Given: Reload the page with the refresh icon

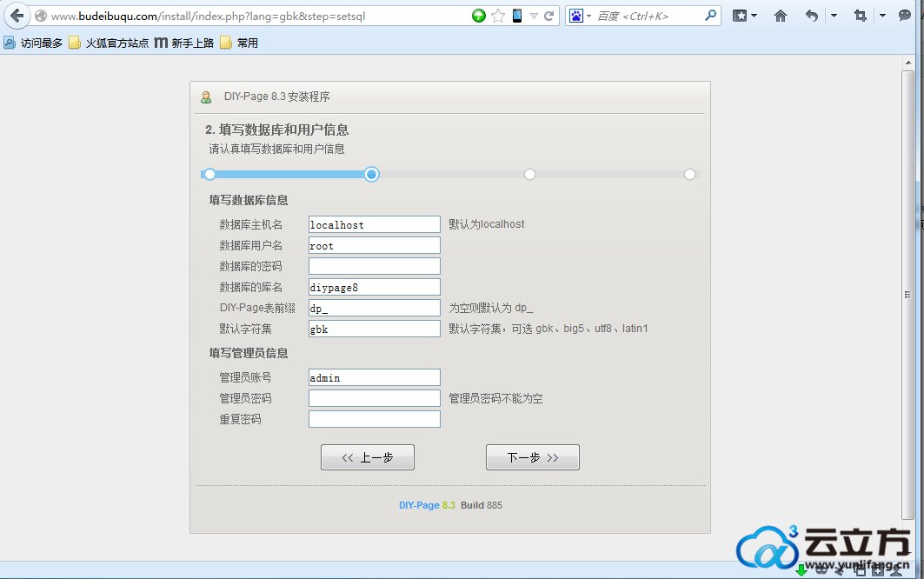Looking at the screenshot, I should (548, 16).
